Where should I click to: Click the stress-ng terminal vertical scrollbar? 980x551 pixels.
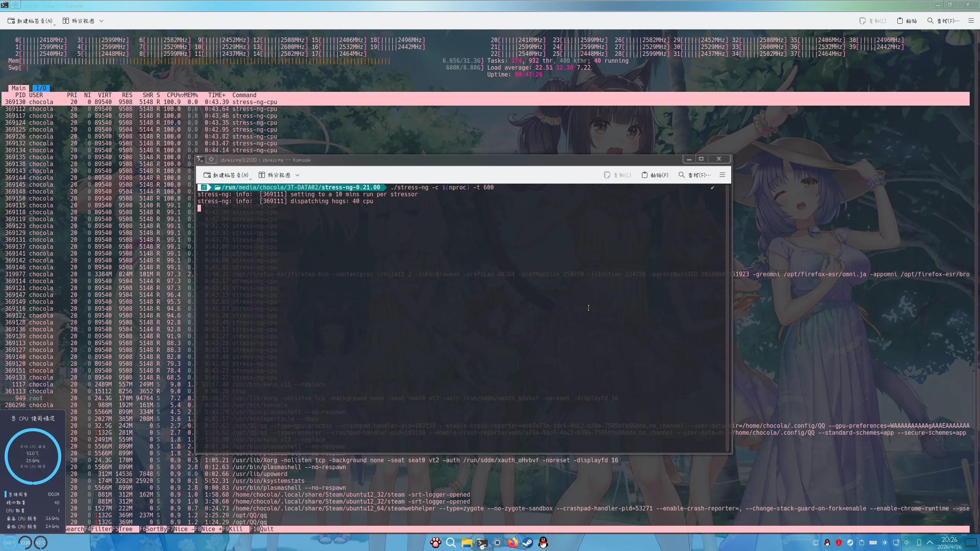pyautogui.click(x=728, y=318)
